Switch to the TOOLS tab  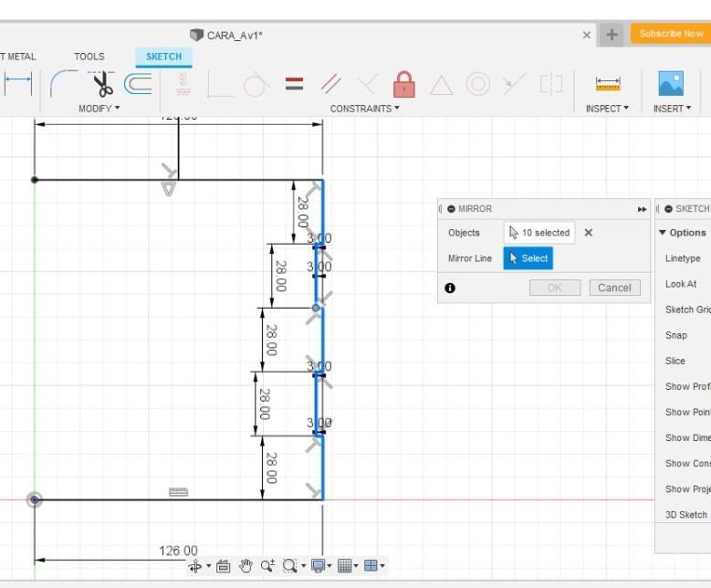point(89,57)
